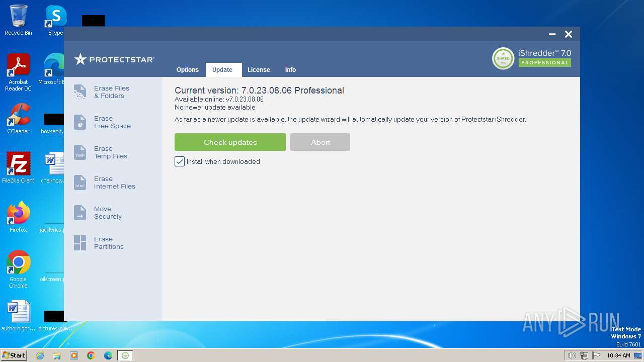Open Windows Media Player in taskbar
Screen dimensions: 644x362
point(74,355)
